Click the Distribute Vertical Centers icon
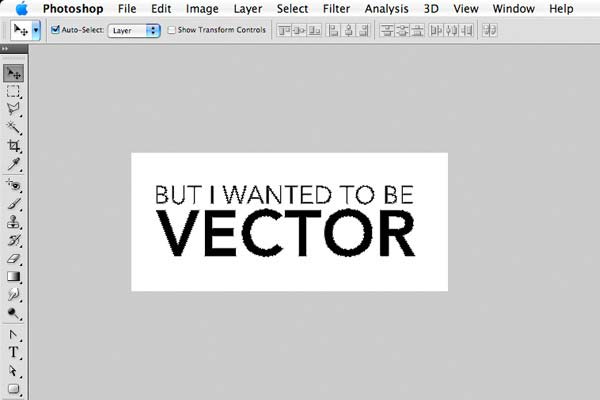Viewport: 600px width, 400px height. [402, 30]
